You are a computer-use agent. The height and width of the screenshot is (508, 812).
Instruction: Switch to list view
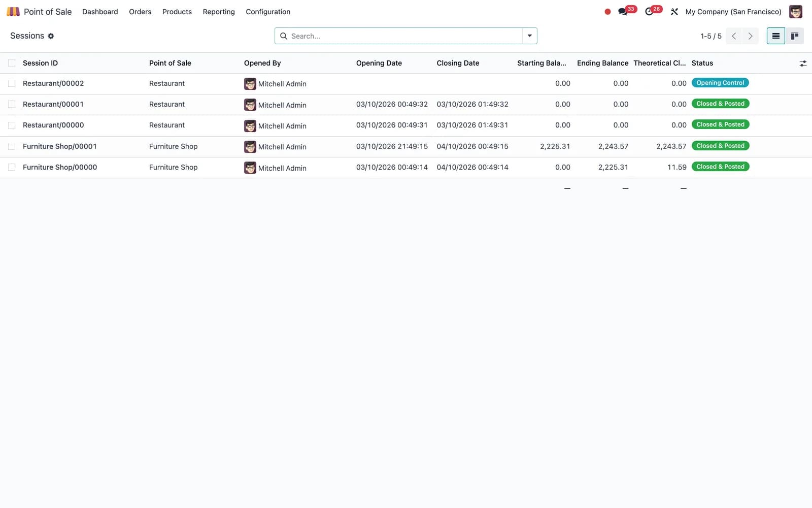coord(776,36)
